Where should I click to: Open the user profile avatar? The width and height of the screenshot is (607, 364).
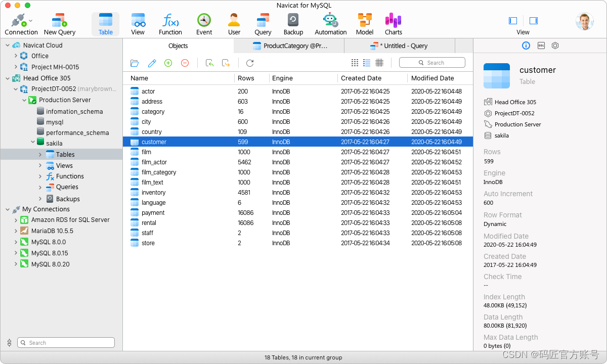(585, 21)
